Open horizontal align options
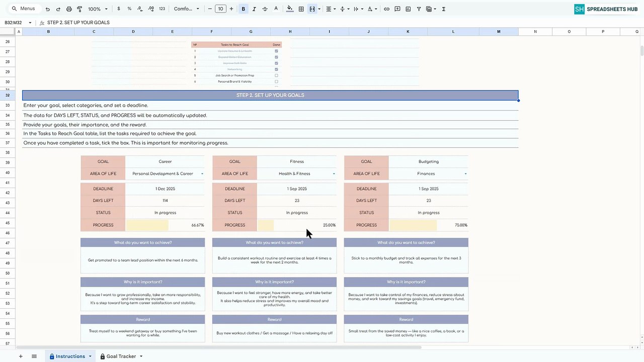644x362 pixels. 330,9
